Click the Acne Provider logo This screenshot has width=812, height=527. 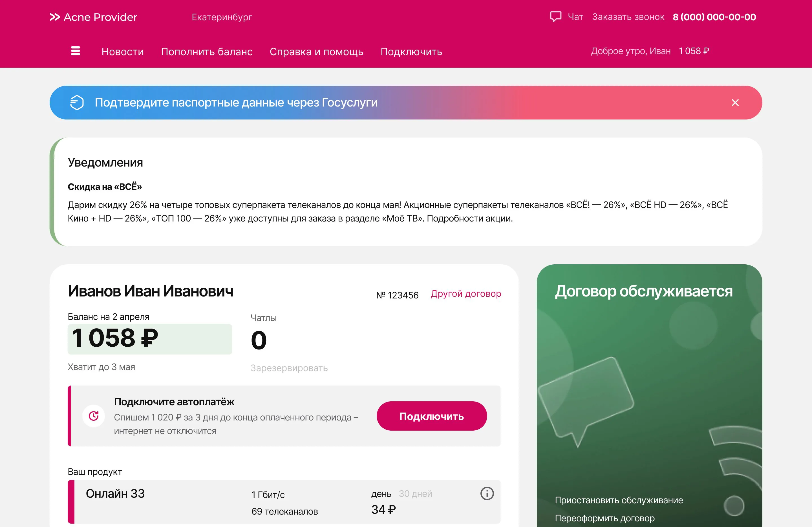point(93,17)
